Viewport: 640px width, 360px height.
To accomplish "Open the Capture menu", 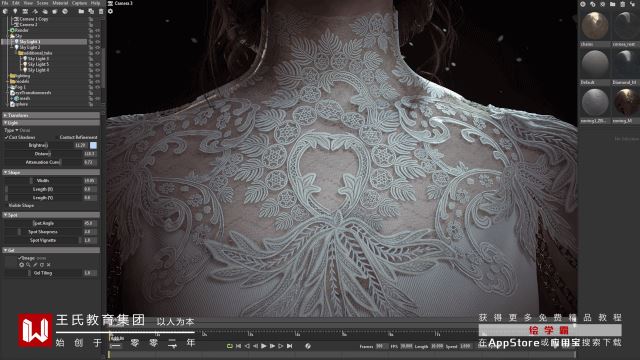I will 80,3.
